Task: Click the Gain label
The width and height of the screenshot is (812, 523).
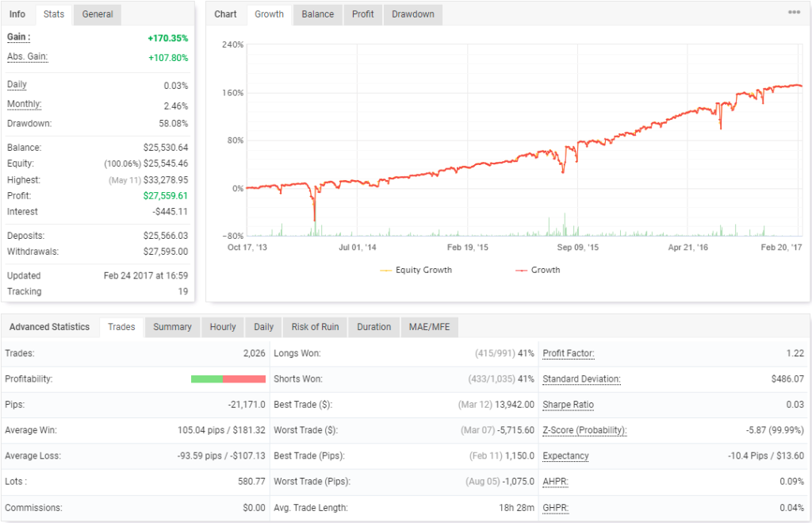Action: click(x=19, y=37)
